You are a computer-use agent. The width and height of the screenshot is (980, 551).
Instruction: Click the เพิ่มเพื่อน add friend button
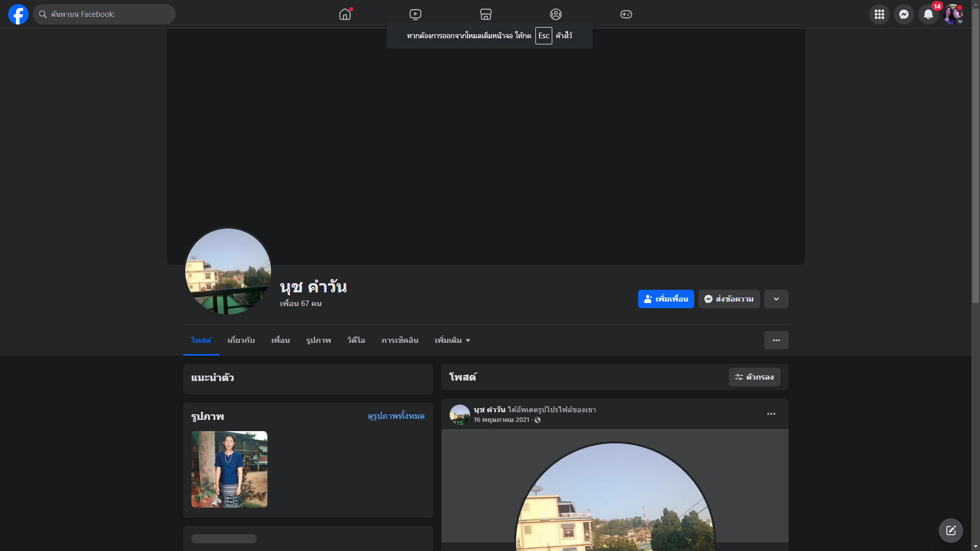666,299
